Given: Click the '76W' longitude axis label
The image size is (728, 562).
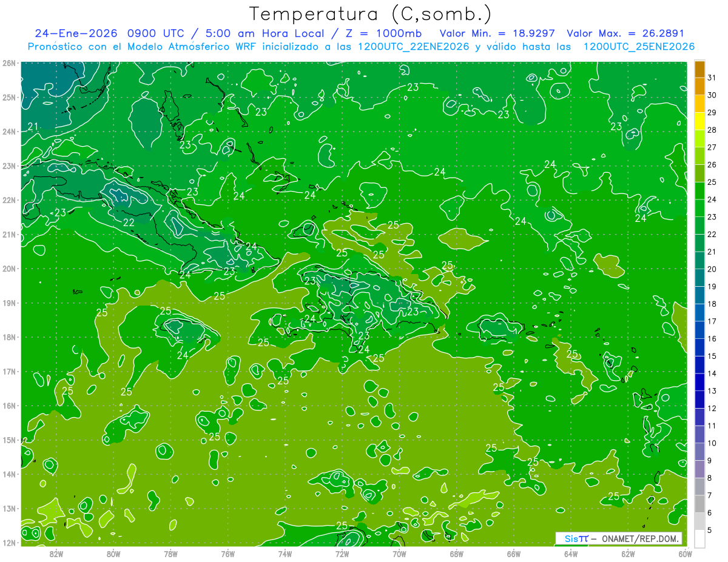Looking at the screenshot, I should [227, 554].
